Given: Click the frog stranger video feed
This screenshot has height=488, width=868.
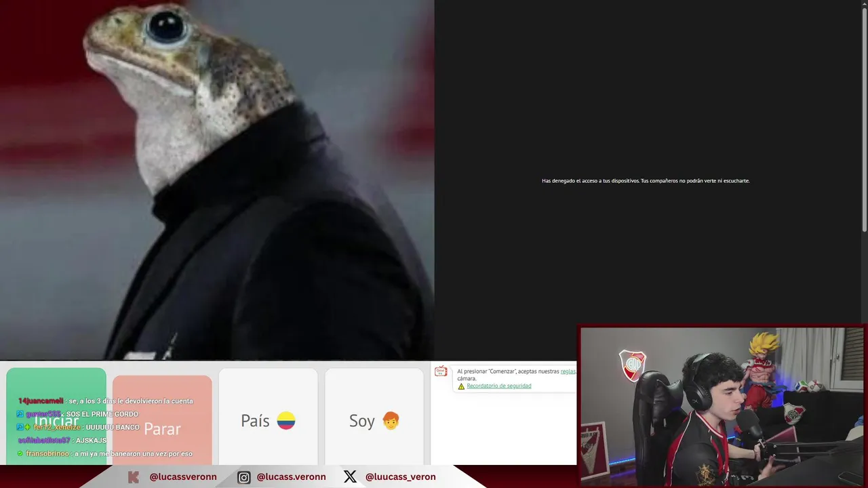Looking at the screenshot, I should 217,180.
